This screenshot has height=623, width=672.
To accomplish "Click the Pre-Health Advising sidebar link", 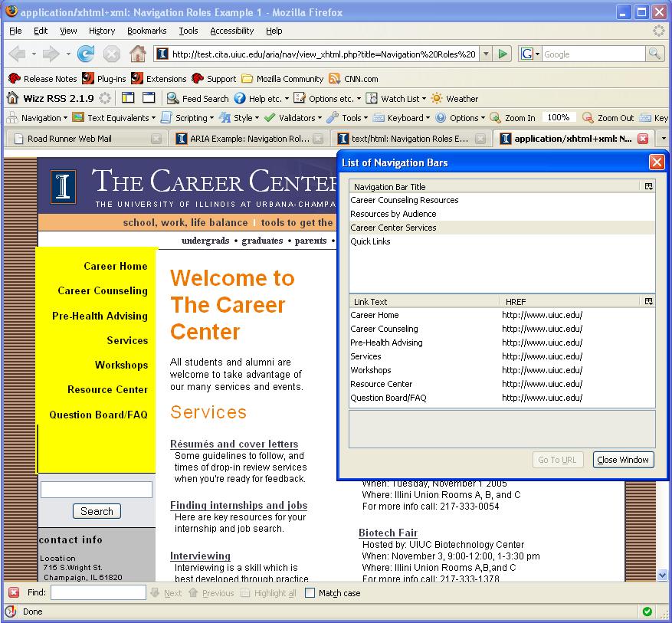I will [100, 316].
